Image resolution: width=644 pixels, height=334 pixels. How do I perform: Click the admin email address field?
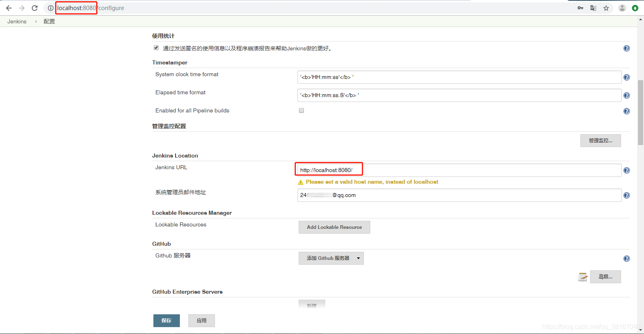[460, 195]
